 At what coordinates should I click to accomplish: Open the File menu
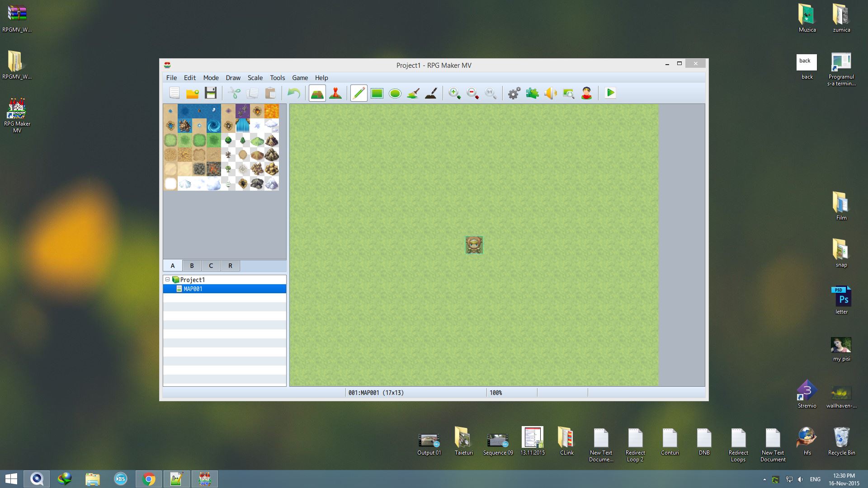[x=171, y=78]
